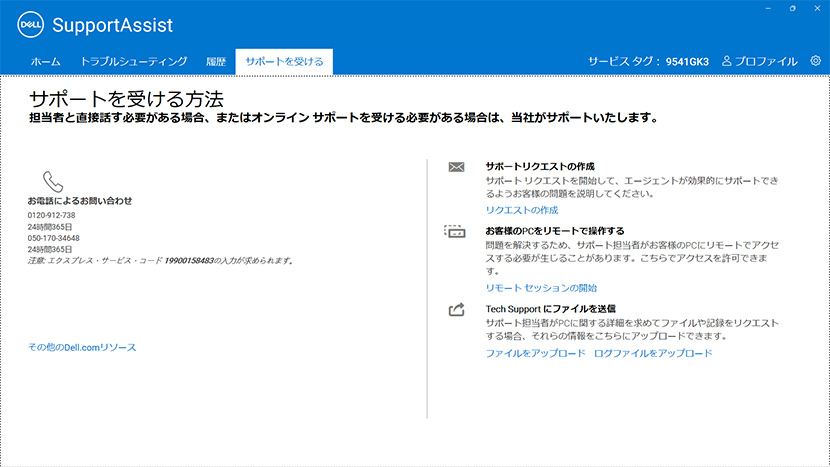
Task: Click the ログファイルをアップロード link
Action: tap(653, 354)
